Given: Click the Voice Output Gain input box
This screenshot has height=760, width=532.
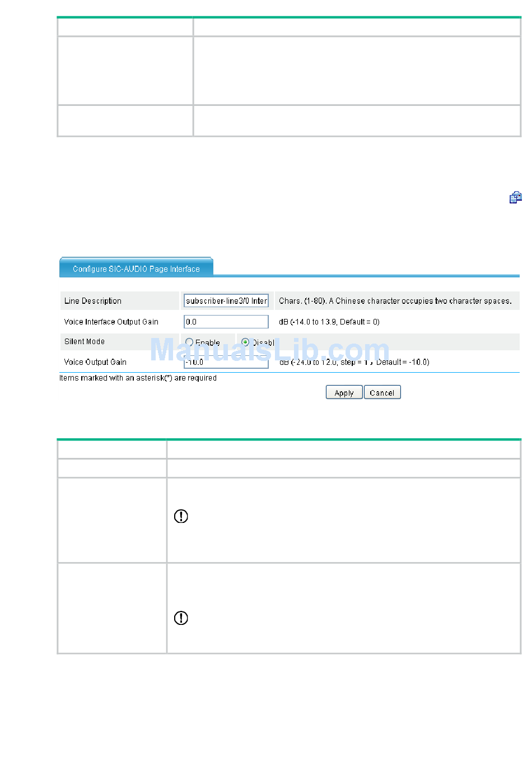Looking at the screenshot, I should coord(226,363).
